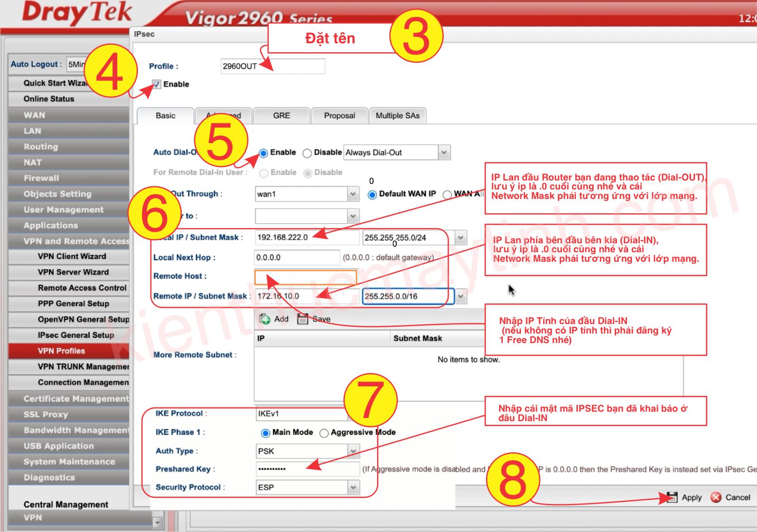Select Disable for Auto Dial-Out
The image size is (757, 532).
pos(307,153)
